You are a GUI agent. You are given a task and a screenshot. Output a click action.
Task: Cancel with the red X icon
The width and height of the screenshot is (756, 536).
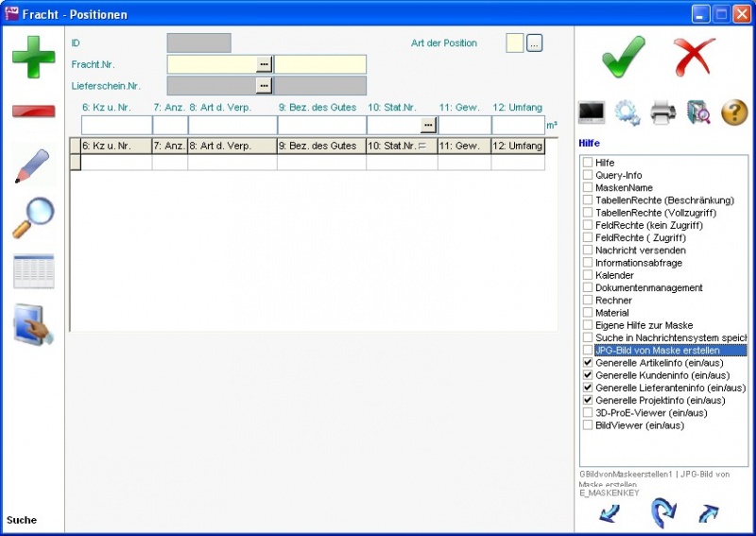(696, 57)
